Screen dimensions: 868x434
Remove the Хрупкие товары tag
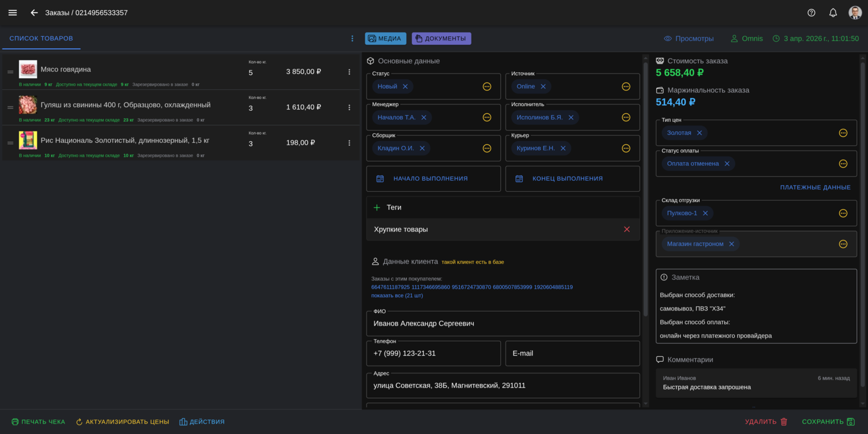coord(627,229)
